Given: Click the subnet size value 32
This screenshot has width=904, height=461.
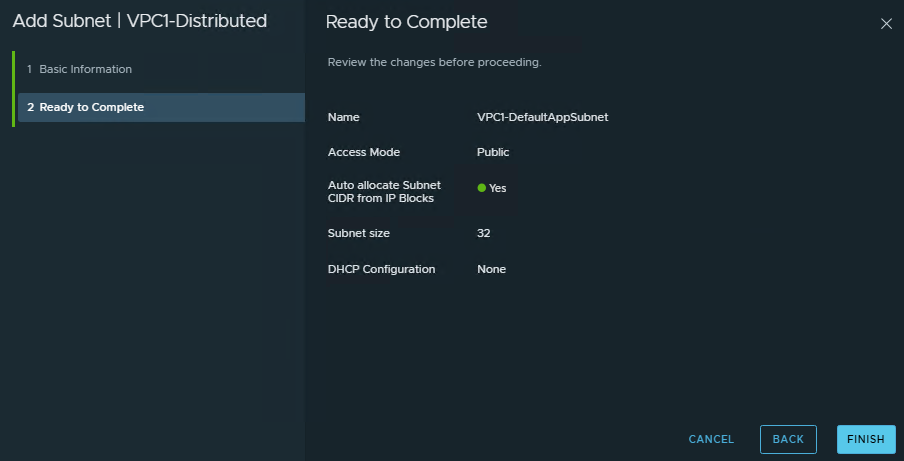Looking at the screenshot, I should 484,233.
